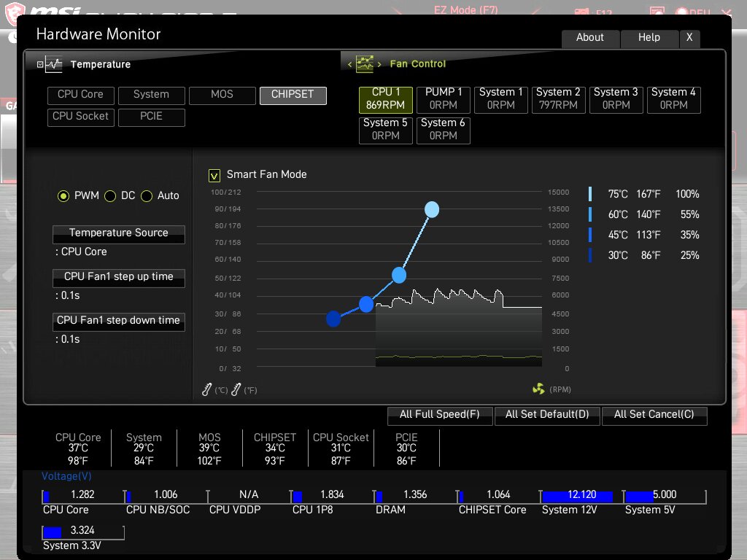This screenshot has height=560, width=747.
Task: Show the PCIE temperature
Action: point(151,117)
